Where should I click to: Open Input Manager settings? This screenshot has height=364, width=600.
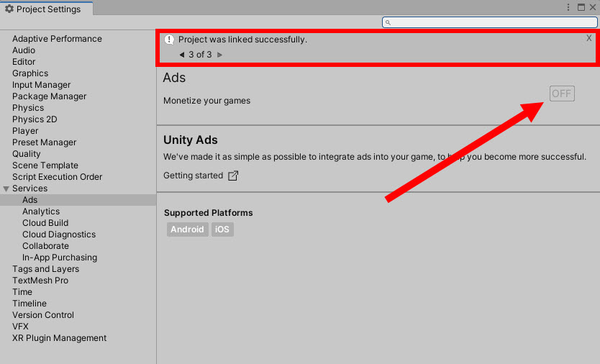pyautogui.click(x=41, y=85)
